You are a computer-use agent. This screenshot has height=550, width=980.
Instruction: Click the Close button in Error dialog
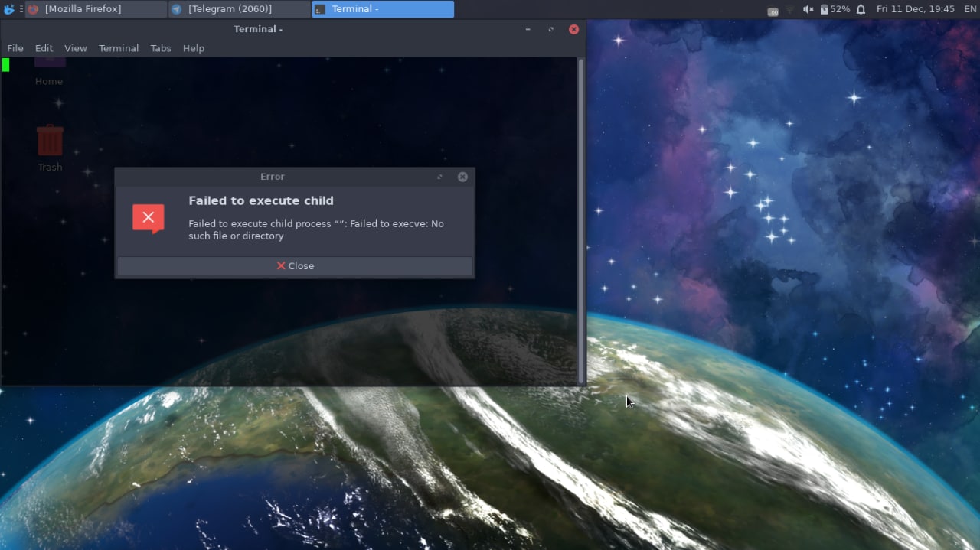295,266
